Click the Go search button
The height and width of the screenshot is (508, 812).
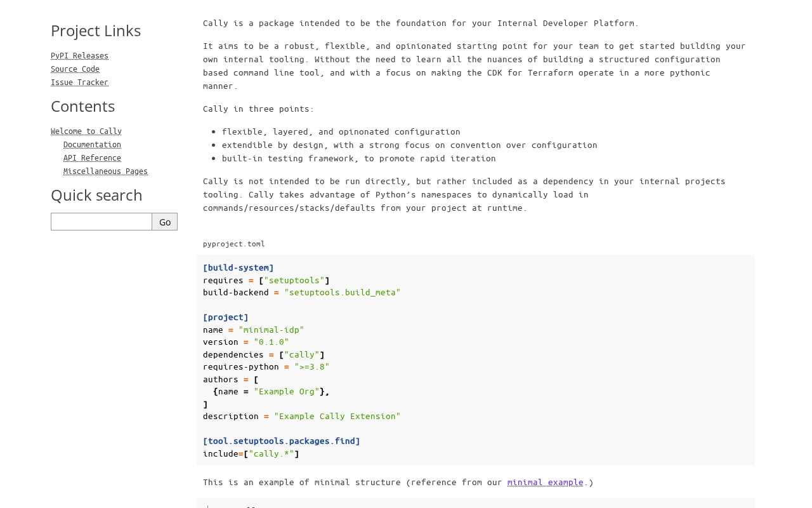(x=165, y=222)
